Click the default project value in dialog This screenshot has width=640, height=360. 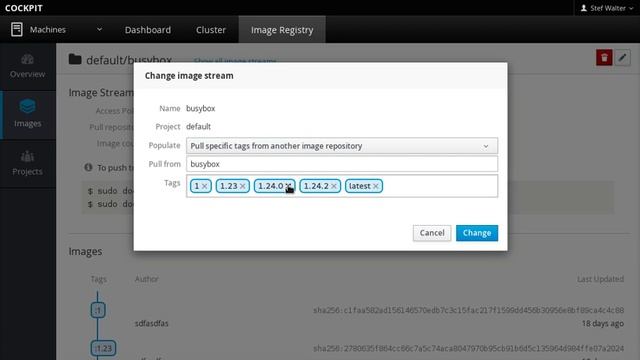[198, 127]
